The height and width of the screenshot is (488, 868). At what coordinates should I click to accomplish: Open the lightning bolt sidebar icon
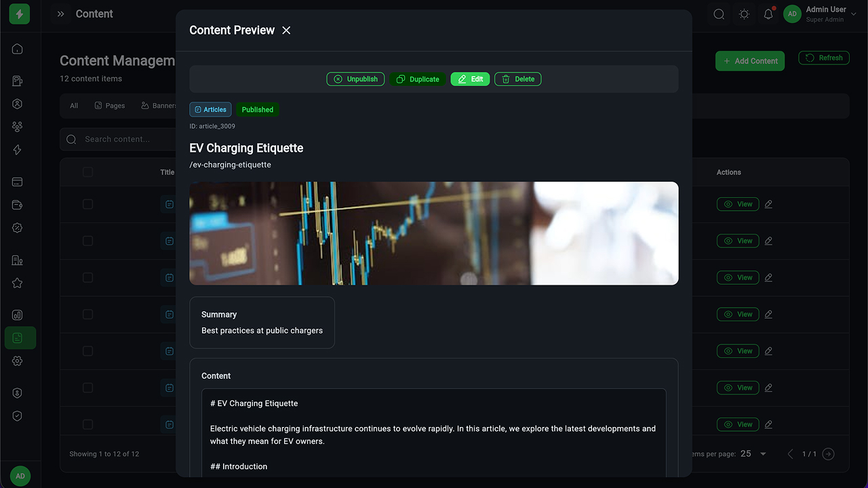(18, 150)
